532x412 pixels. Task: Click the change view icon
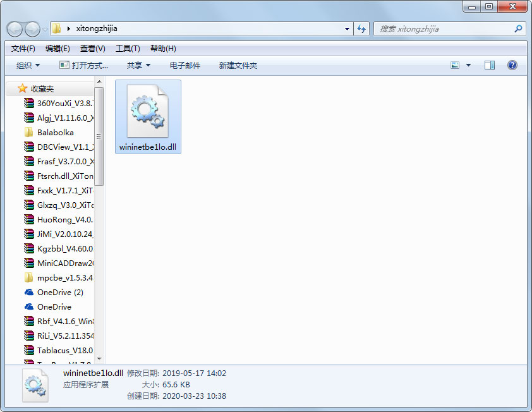(x=455, y=65)
